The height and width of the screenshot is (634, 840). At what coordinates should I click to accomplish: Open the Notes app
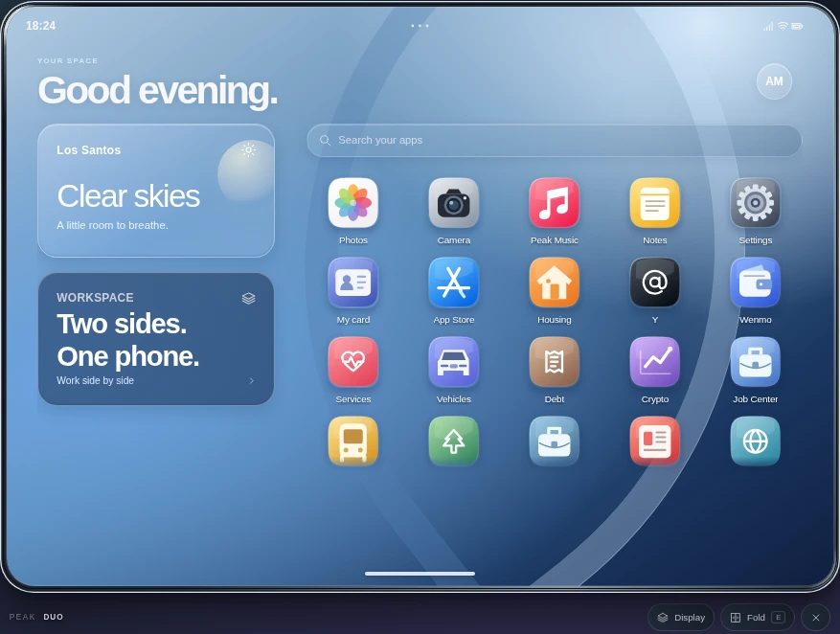click(x=654, y=203)
